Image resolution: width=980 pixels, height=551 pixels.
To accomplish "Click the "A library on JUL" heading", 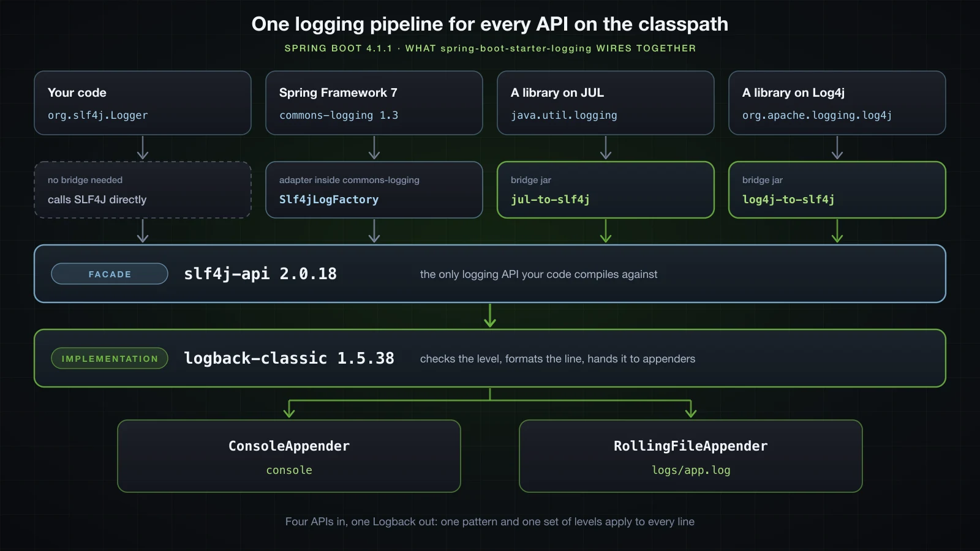I will (x=557, y=92).
